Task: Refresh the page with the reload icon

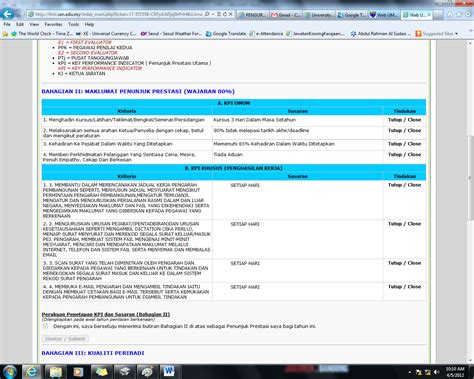Action: [x=225, y=14]
